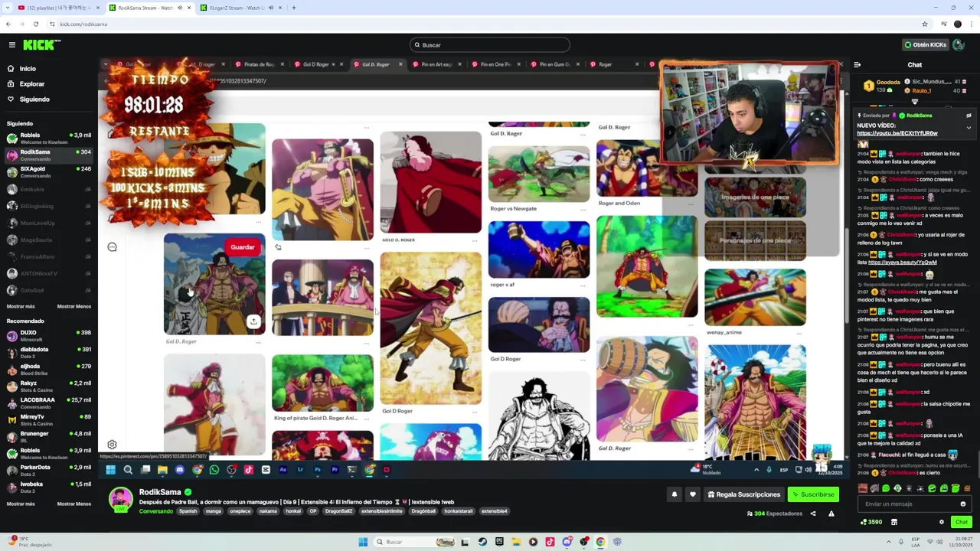Open the Kick shop store icon

(x=893, y=522)
